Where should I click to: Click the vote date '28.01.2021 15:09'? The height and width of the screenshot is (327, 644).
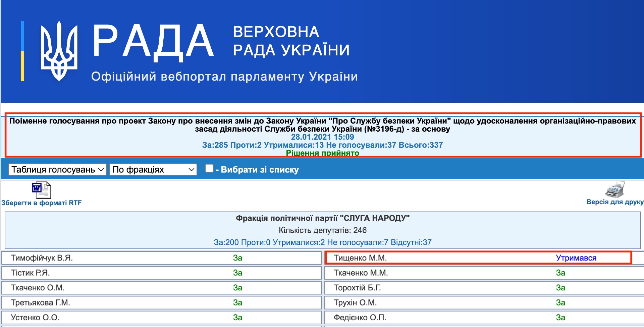click(323, 137)
